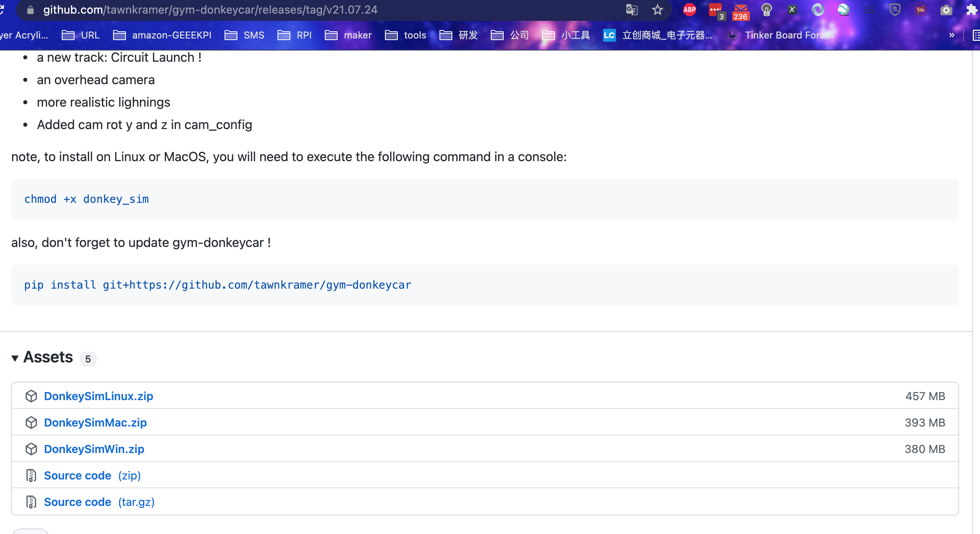The height and width of the screenshot is (534, 980).
Task: Open the amazon-GEEEKPI bookmark folder
Action: pos(162,35)
